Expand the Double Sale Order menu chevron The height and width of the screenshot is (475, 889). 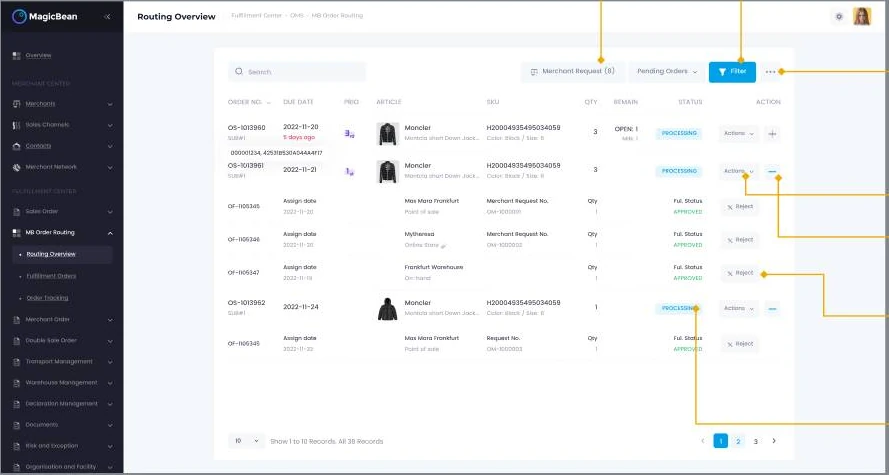point(109,341)
